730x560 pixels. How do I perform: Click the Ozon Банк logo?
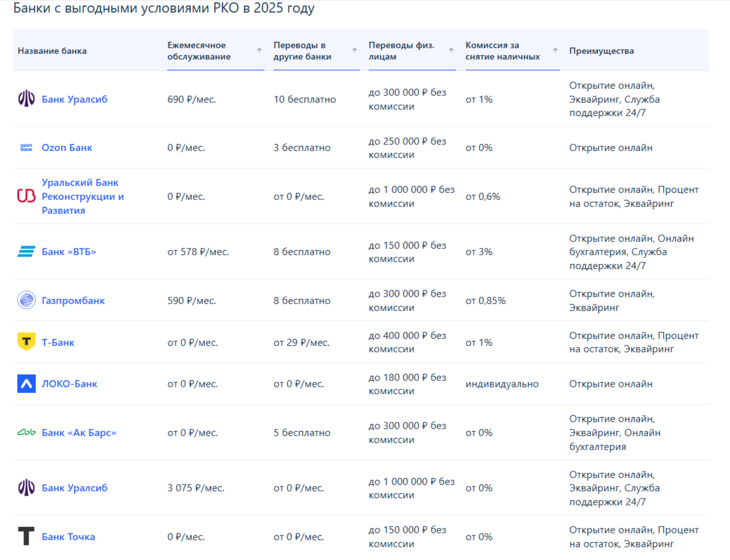(27, 147)
